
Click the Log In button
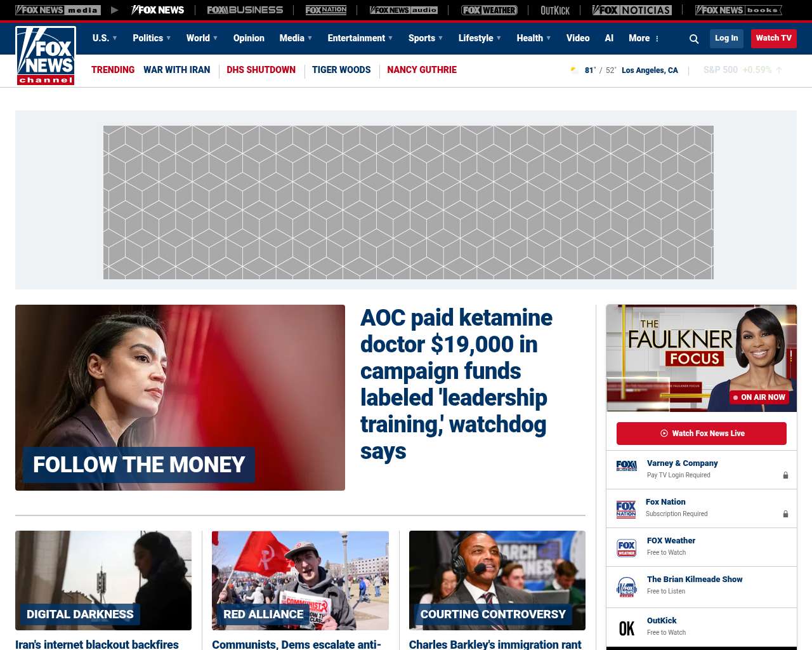coord(726,38)
